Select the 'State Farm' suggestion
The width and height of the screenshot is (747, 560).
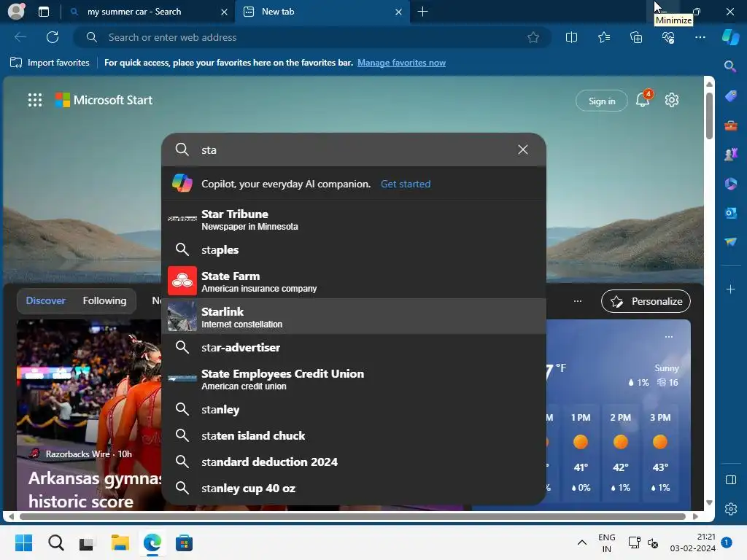354,281
